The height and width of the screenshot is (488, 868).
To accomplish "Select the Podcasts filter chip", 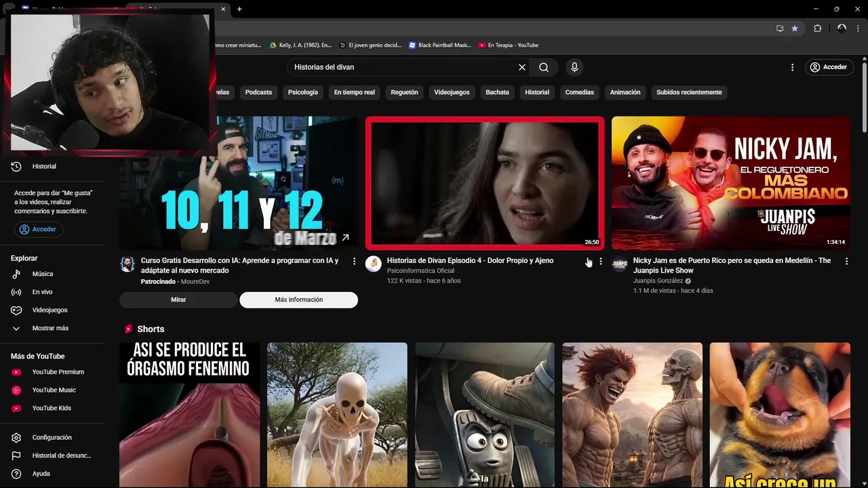I will pos(258,92).
